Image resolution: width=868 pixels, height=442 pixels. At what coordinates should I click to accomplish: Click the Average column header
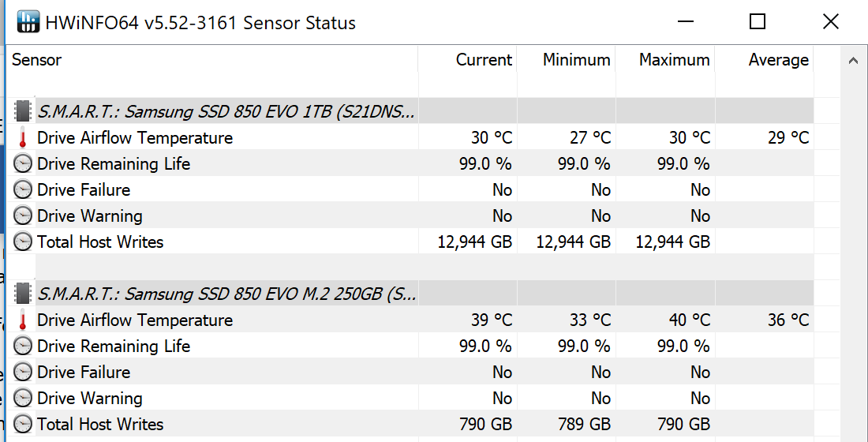point(778,60)
